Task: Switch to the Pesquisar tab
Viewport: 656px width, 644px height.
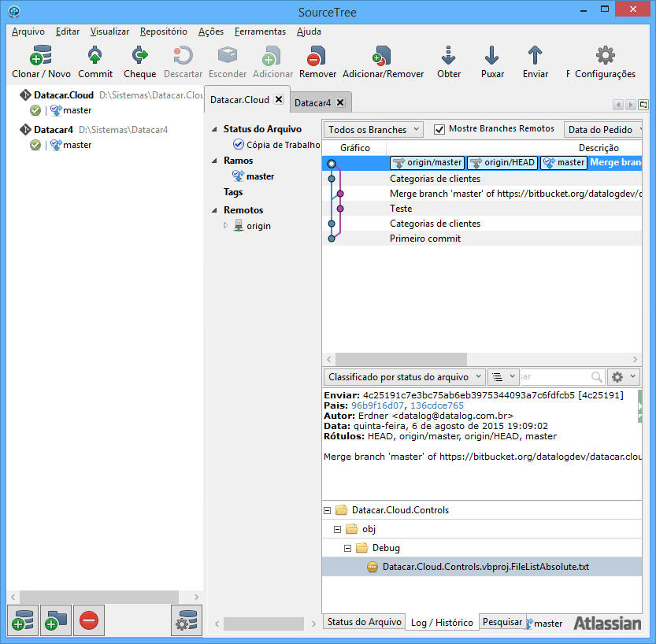Action: (x=502, y=622)
